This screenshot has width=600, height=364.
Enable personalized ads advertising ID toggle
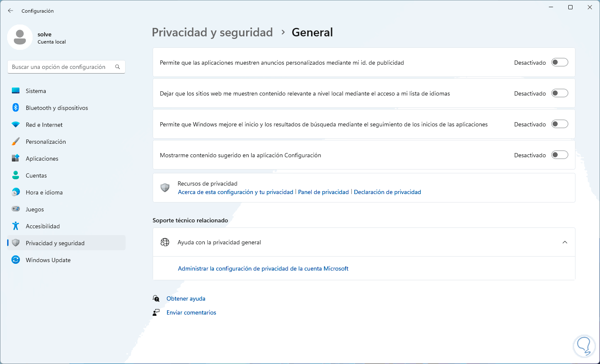[x=559, y=63]
